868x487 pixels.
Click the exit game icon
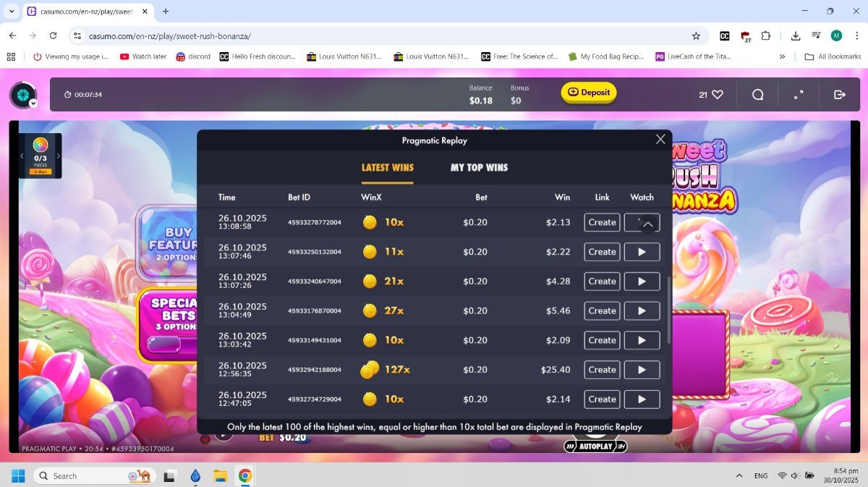(839, 95)
